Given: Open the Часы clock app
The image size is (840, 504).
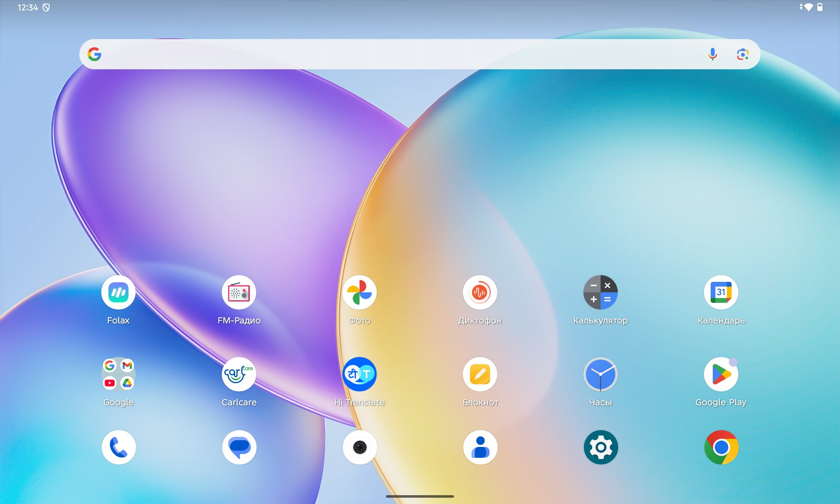Looking at the screenshot, I should click(601, 374).
